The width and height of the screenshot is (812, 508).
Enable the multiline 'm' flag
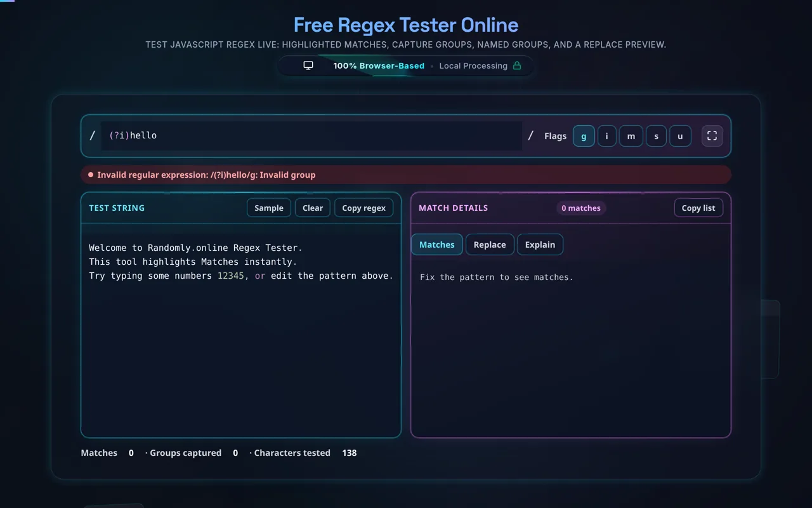click(631, 136)
